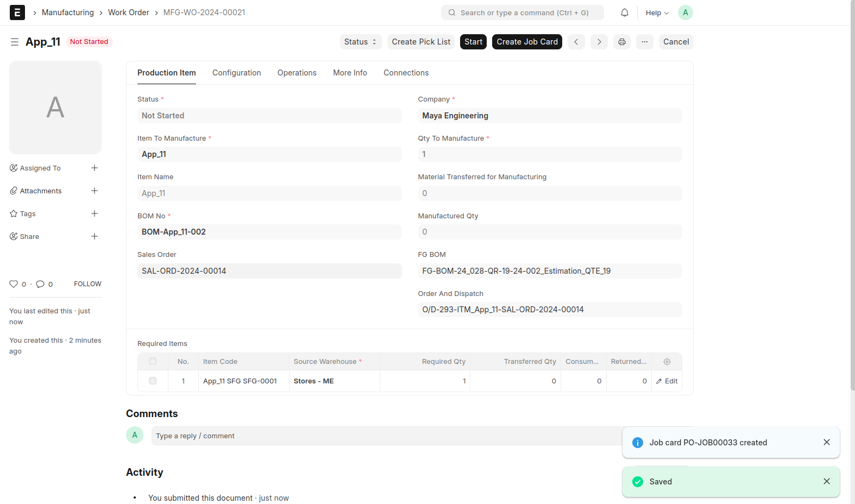This screenshot has width=855, height=504.
Task: Open Required Items table settings gear
Action: (x=667, y=362)
